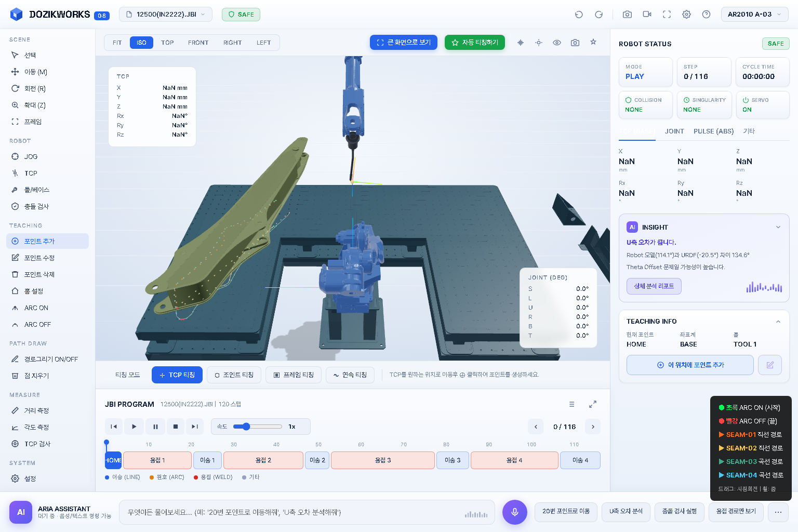Collapse the TEACHING INFO panel

pyautogui.click(x=778, y=322)
